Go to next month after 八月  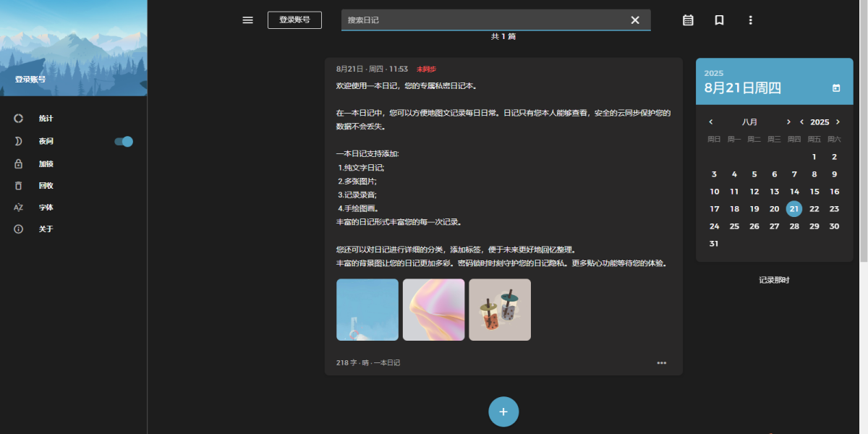788,122
